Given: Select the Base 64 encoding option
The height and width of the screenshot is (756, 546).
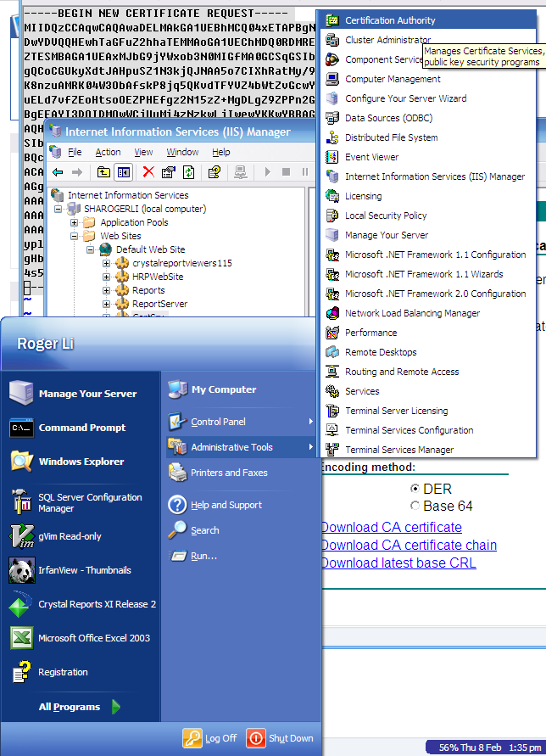Looking at the screenshot, I should click(415, 506).
